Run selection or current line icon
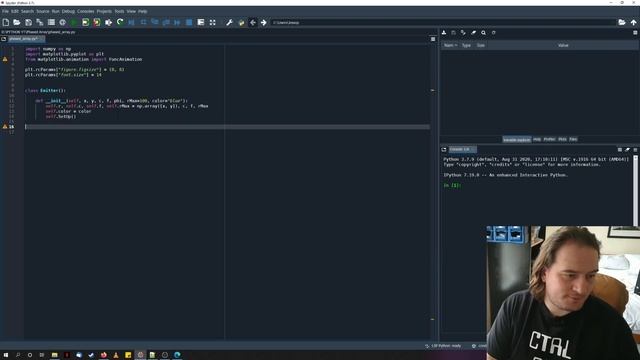Screen dimensions: 640x360 tap(108, 22)
